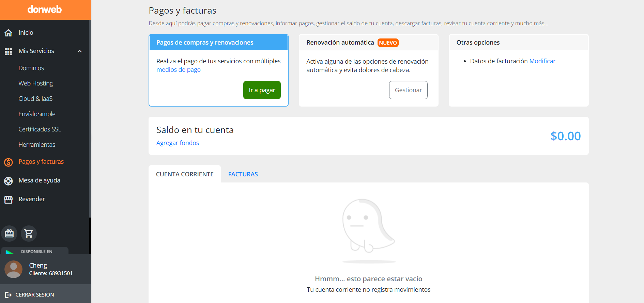Click the Cheng user avatar
The width and height of the screenshot is (644, 303).
pos(14,269)
